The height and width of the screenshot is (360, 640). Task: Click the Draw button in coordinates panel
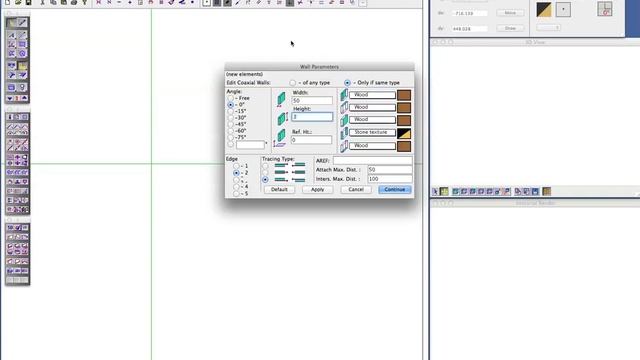[x=510, y=28]
